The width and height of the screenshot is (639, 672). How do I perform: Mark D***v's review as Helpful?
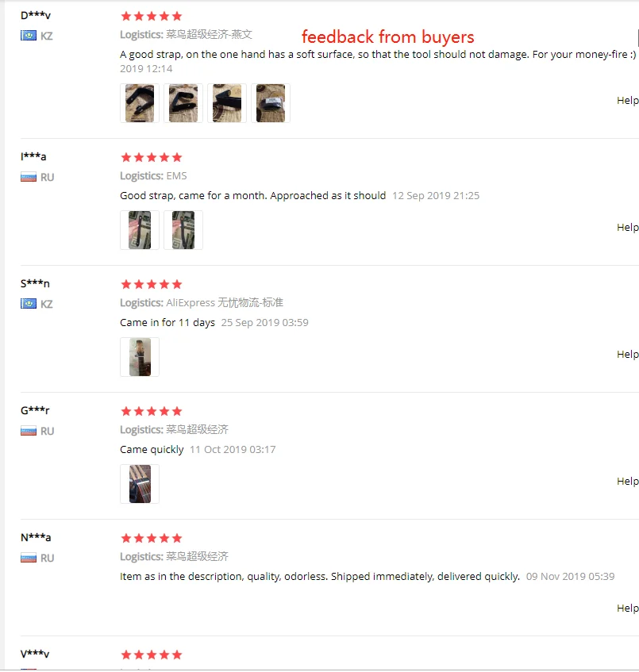tap(627, 100)
